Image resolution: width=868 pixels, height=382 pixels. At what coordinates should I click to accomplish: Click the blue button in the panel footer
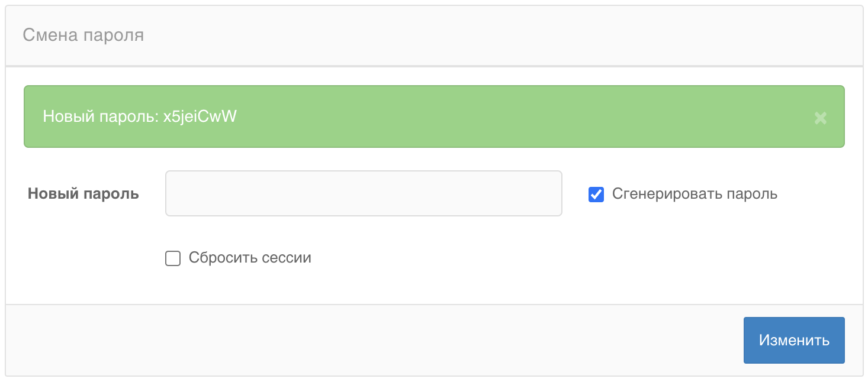(x=793, y=340)
